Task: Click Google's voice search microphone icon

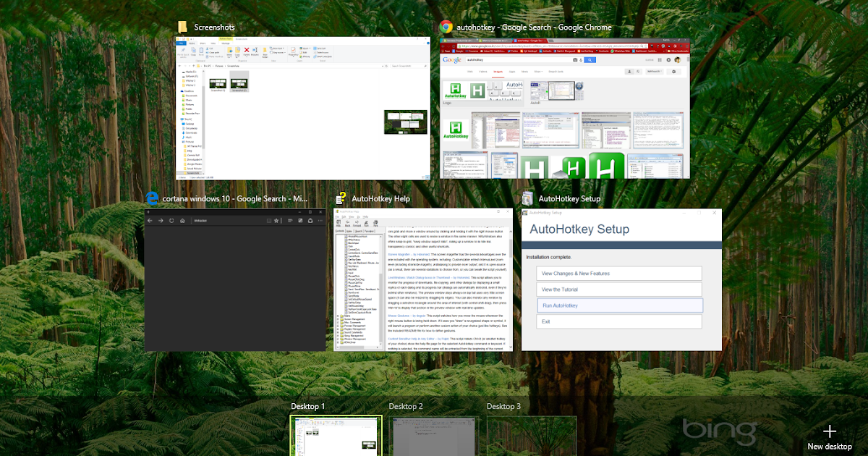Action: coord(581,61)
